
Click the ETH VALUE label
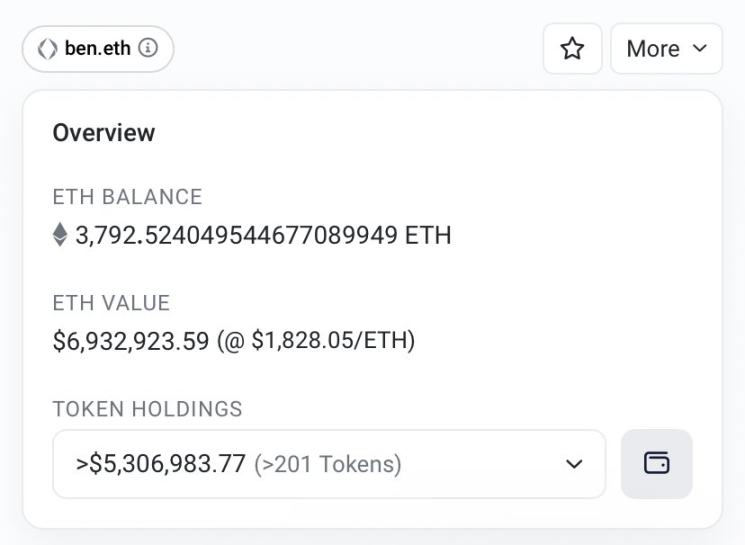[x=111, y=303]
